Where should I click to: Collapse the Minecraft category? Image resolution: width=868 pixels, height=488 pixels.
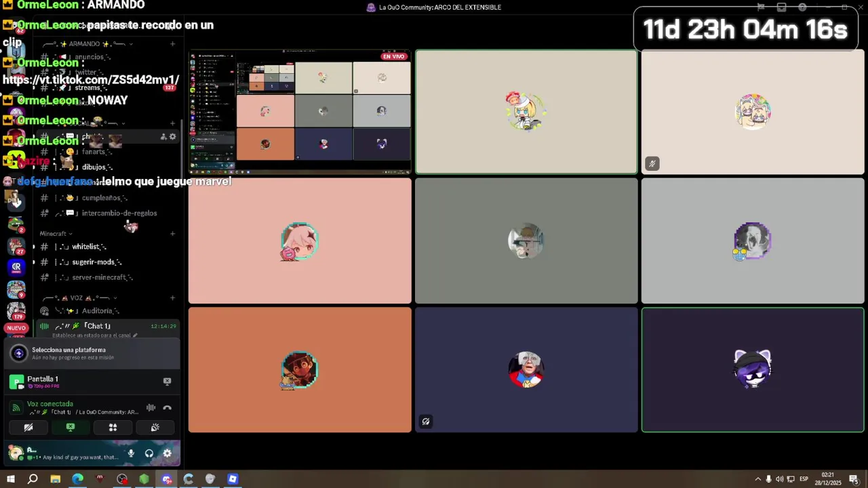point(56,234)
